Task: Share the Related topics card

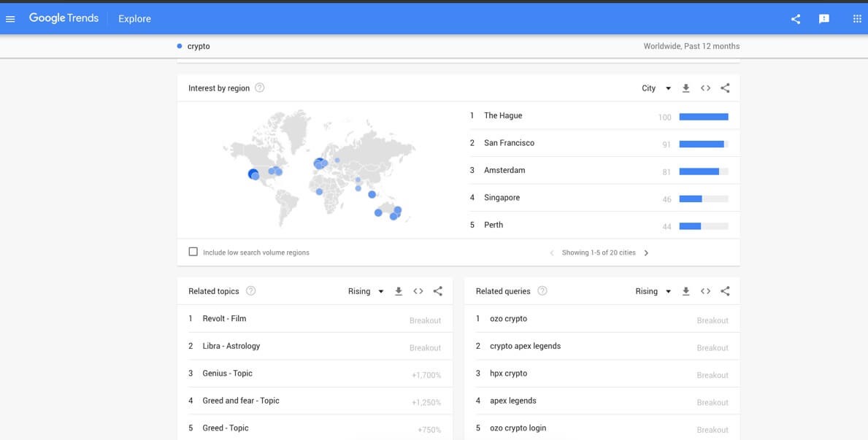Action: [438, 291]
